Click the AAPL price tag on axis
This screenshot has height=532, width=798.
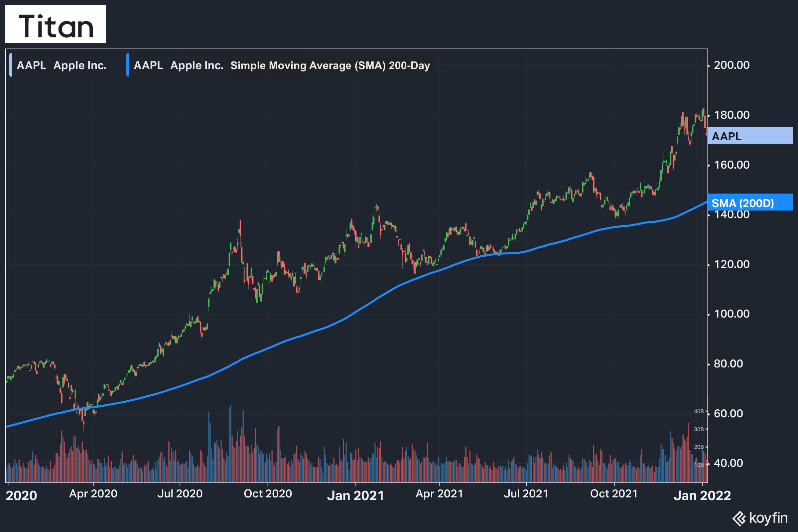point(750,136)
